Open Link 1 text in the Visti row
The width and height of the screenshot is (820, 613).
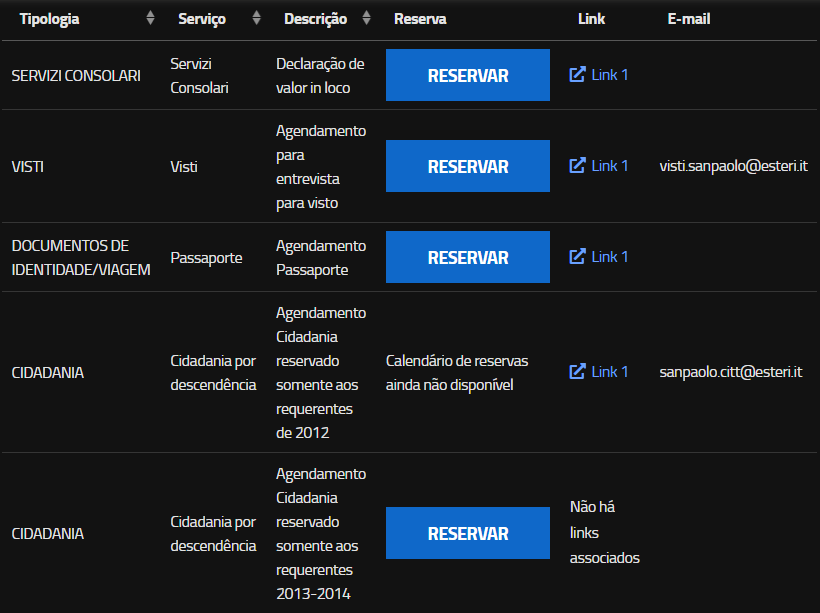click(x=610, y=166)
